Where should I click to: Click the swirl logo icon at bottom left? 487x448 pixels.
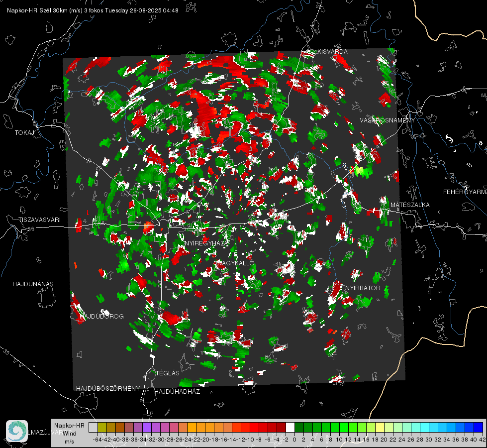click(x=17, y=431)
